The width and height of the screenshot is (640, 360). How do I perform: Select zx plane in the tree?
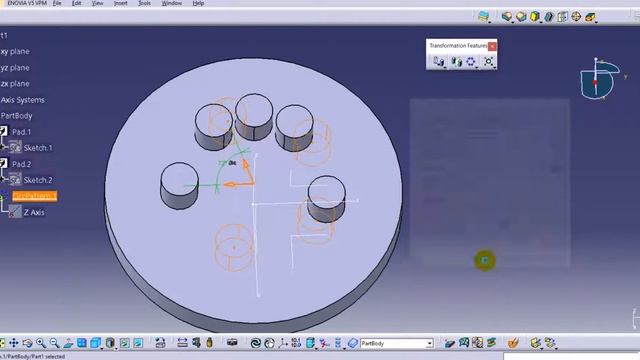click(x=15, y=83)
